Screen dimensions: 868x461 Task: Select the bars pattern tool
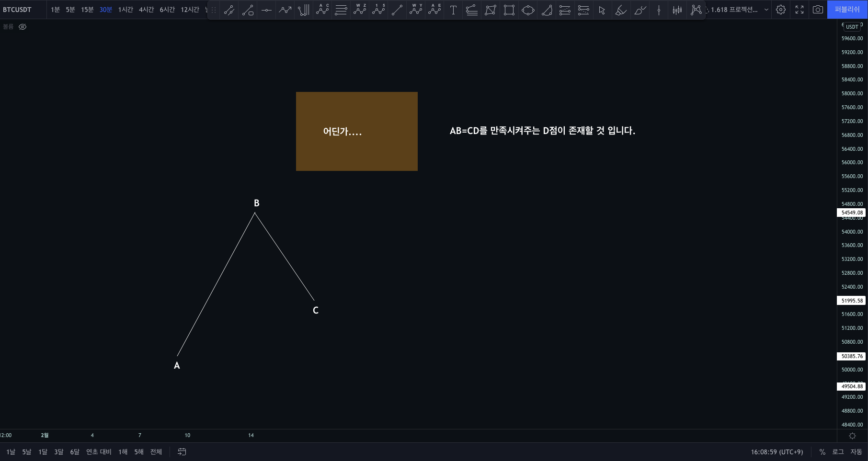[677, 10]
